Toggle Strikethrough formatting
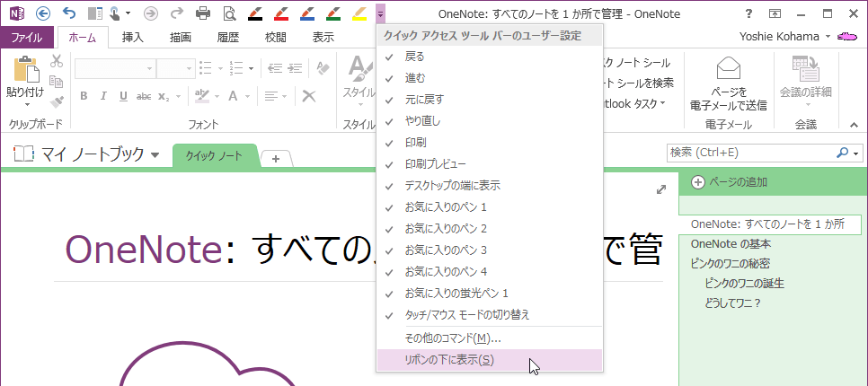868x386 pixels. coord(144,96)
